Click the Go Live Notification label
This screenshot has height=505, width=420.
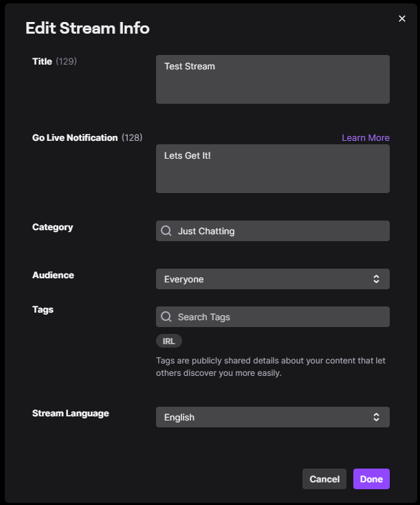point(75,137)
